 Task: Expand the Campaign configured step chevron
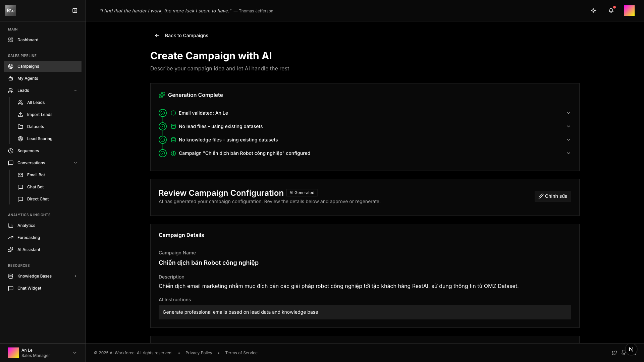pyautogui.click(x=568, y=153)
